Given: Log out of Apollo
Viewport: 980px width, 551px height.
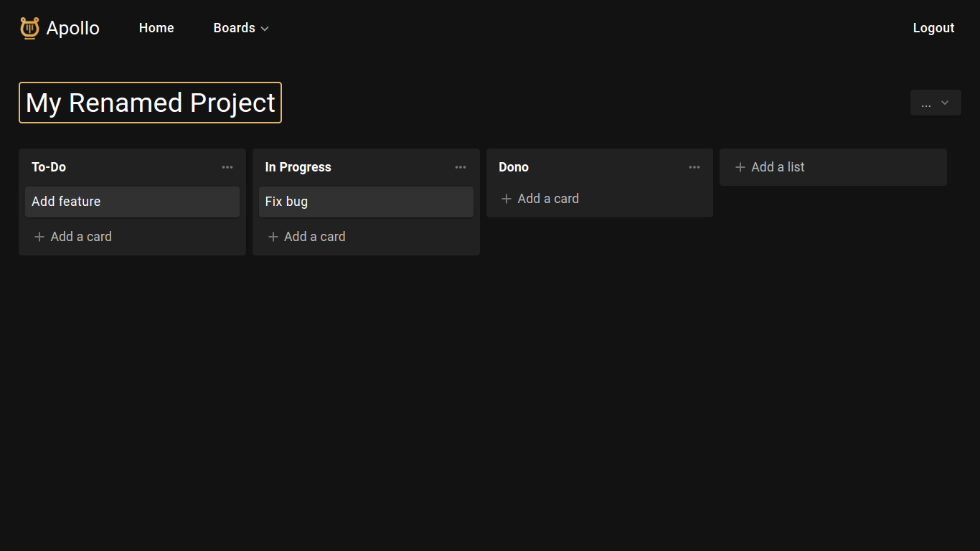Looking at the screenshot, I should coord(933,28).
